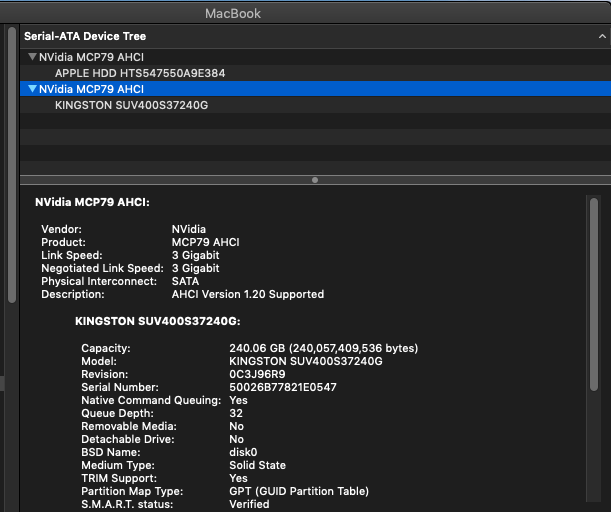Click the Capacity: label
611x512 pixels.
[106, 348]
